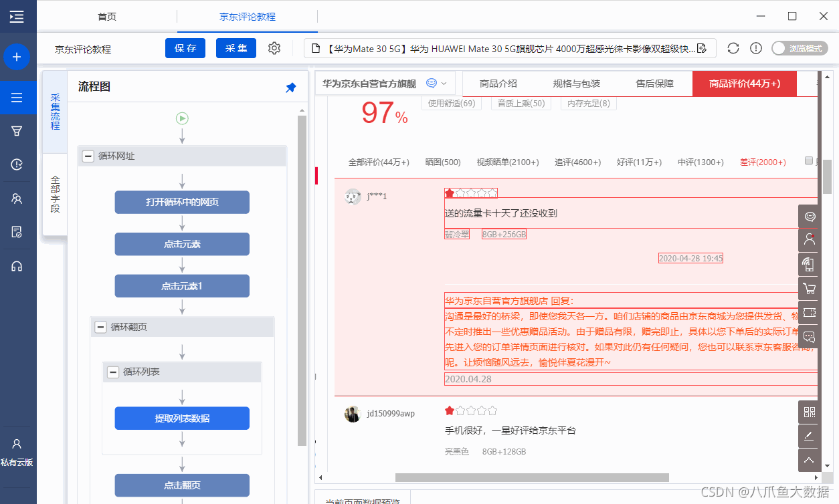Filter reviews by 晒图(500)
Image resolution: width=839 pixels, height=504 pixels.
coord(443,162)
